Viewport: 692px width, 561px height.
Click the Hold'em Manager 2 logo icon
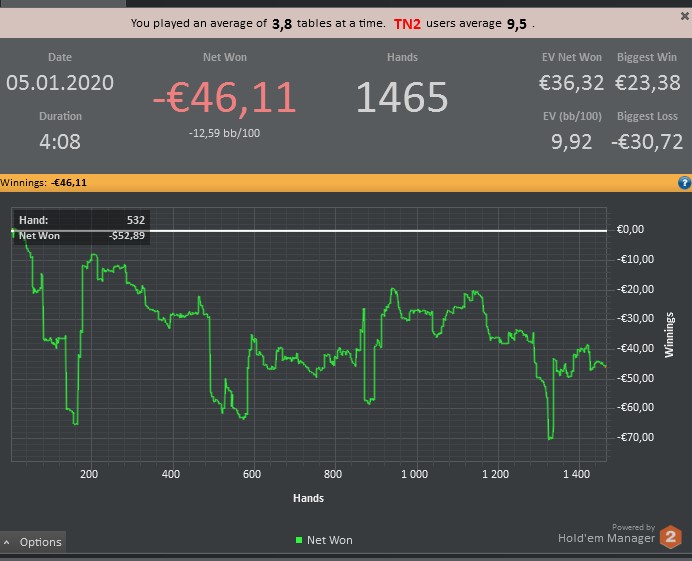pos(670,537)
